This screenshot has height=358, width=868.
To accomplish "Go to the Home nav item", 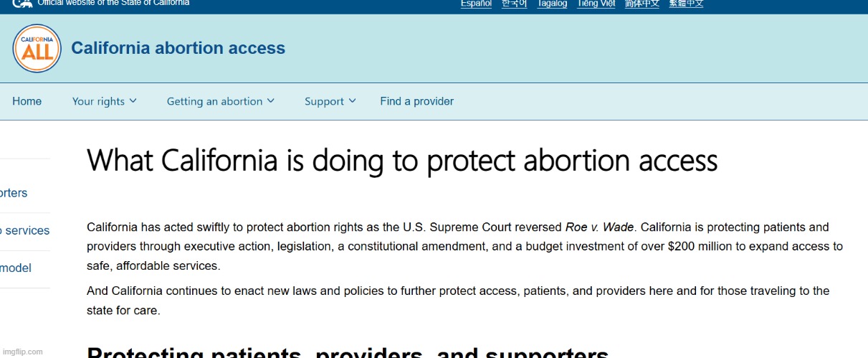I will pyautogui.click(x=27, y=101).
